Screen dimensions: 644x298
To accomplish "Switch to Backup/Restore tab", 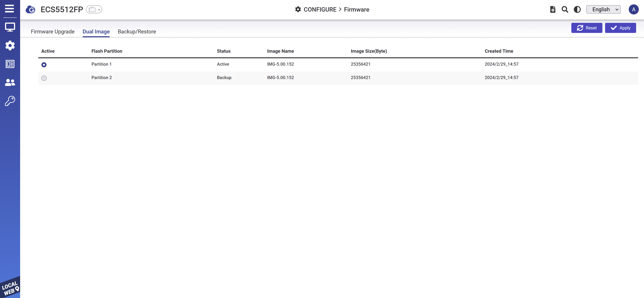I will click(137, 32).
